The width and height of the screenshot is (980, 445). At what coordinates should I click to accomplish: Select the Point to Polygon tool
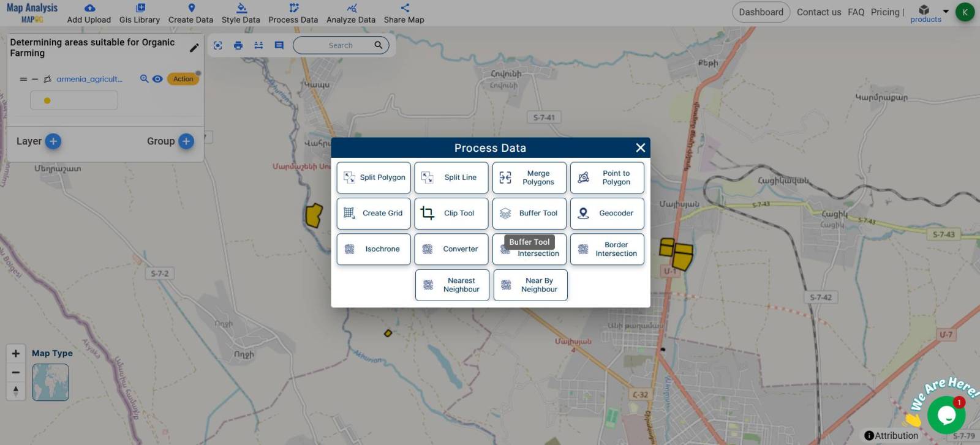point(607,178)
